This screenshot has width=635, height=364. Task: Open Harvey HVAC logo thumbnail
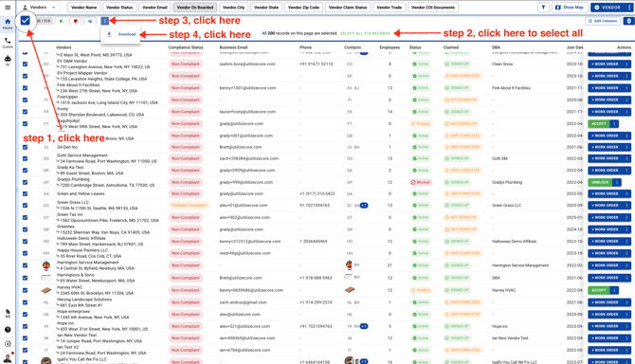46,290
